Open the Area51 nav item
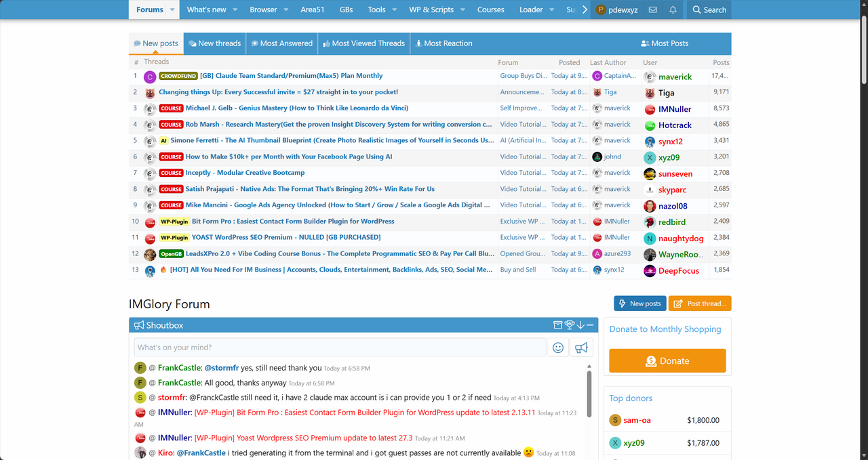 click(313, 9)
